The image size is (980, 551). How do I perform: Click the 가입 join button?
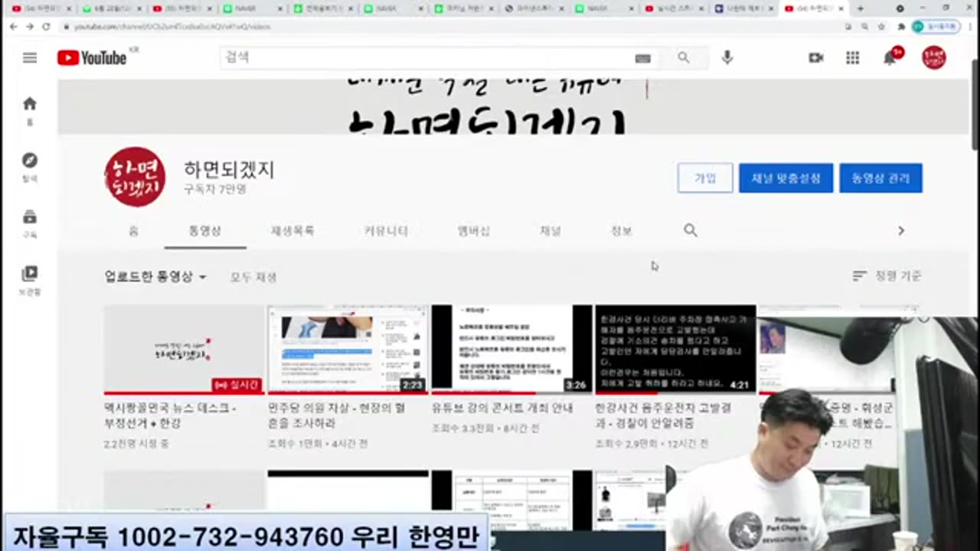(705, 178)
